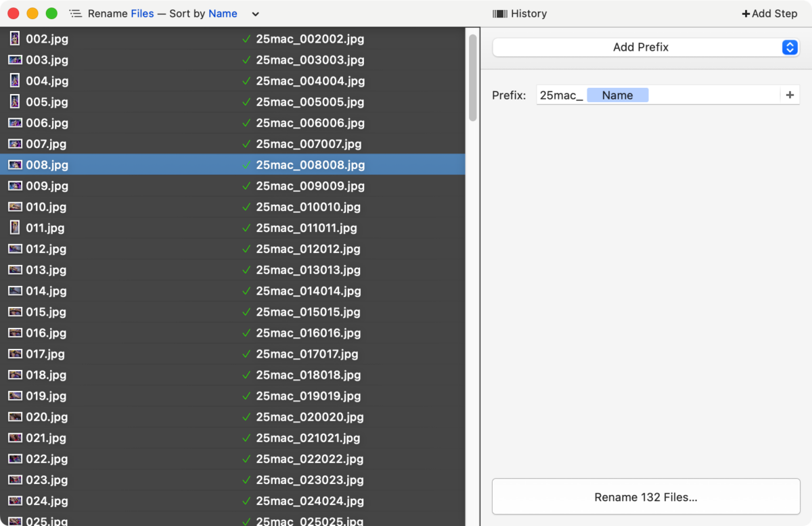Select file 005.jpg

point(47,102)
